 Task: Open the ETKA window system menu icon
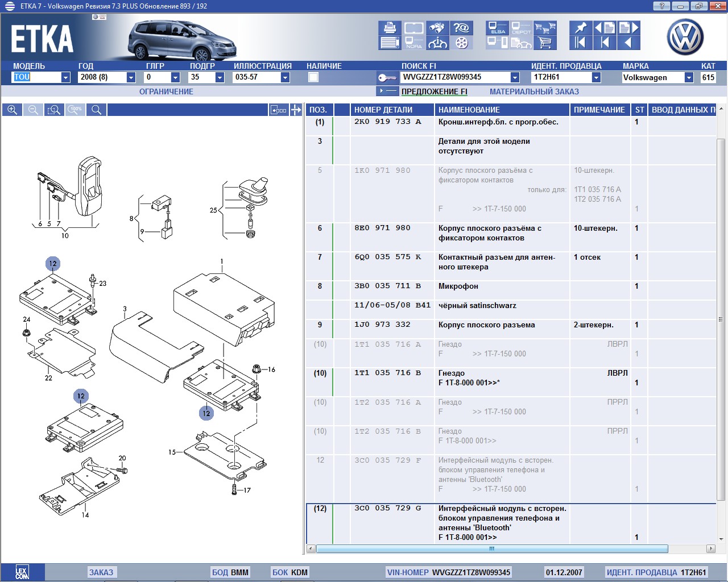click(x=10, y=6)
